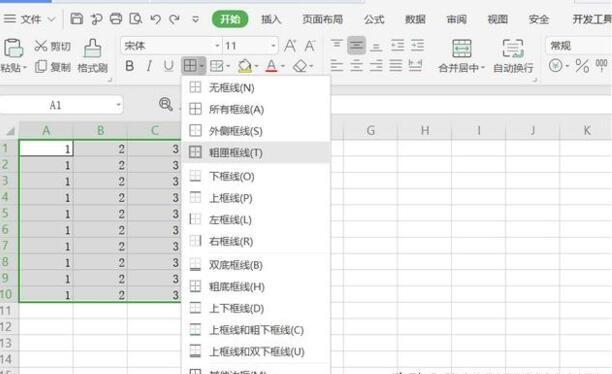Click the Save icon in quick access toolbar
612x374 pixels.
[76, 18]
